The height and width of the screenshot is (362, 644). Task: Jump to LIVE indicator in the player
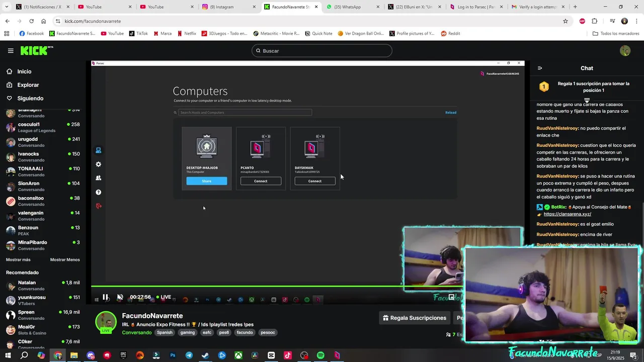[163, 297]
